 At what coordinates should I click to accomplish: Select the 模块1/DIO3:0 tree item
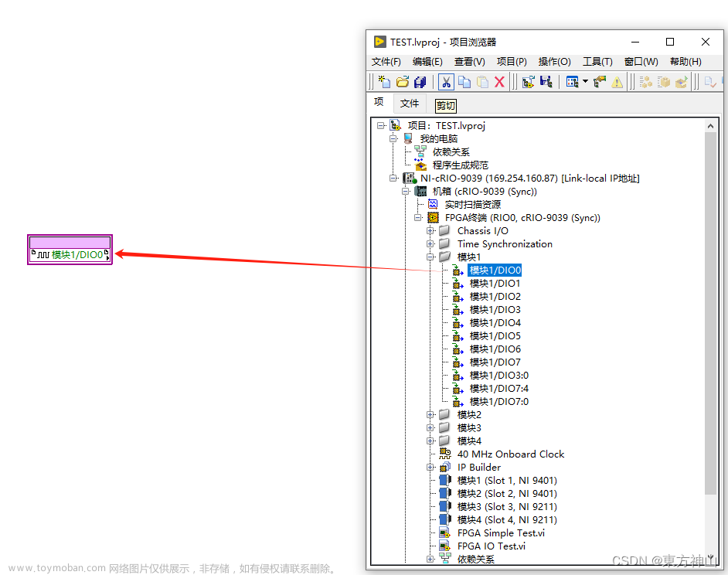[x=499, y=376]
